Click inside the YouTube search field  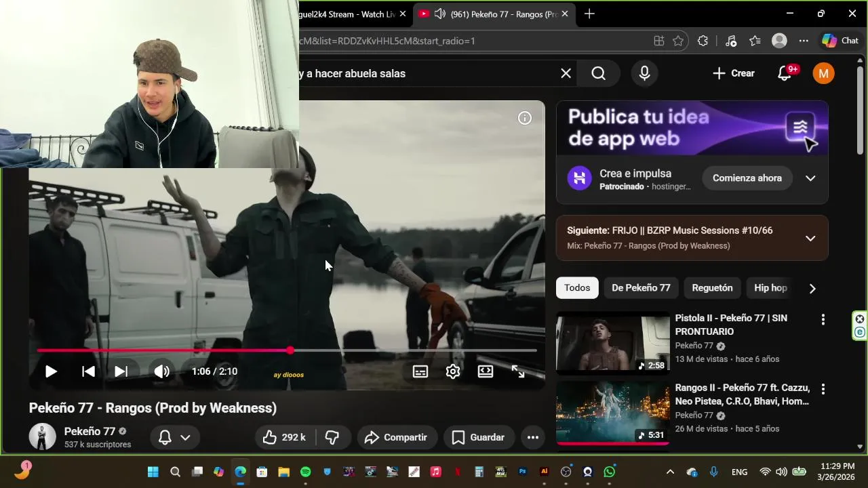[427, 73]
